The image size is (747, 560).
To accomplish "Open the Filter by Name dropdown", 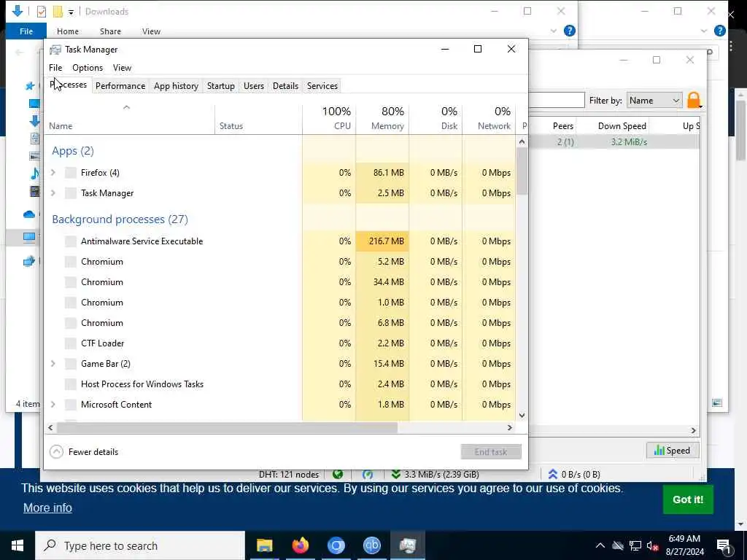I will (654, 101).
